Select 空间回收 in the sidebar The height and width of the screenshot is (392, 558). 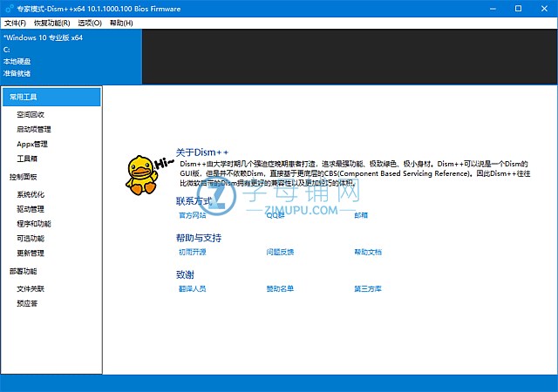[x=31, y=114]
